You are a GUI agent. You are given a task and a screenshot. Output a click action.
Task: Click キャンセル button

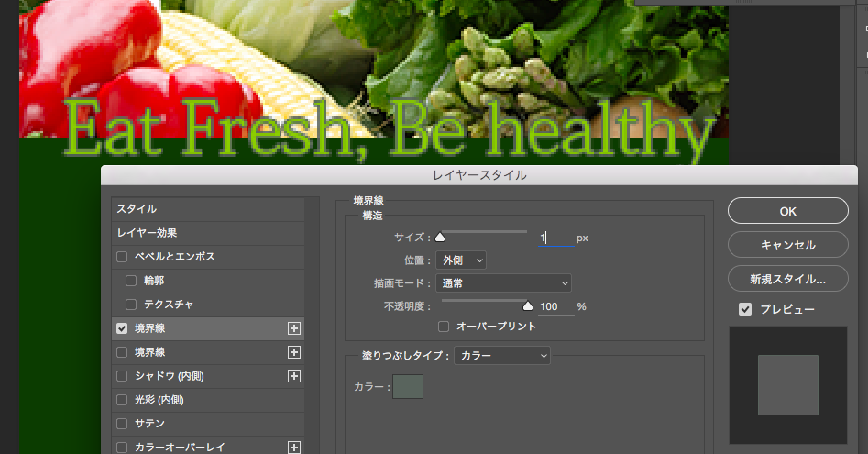tap(787, 245)
